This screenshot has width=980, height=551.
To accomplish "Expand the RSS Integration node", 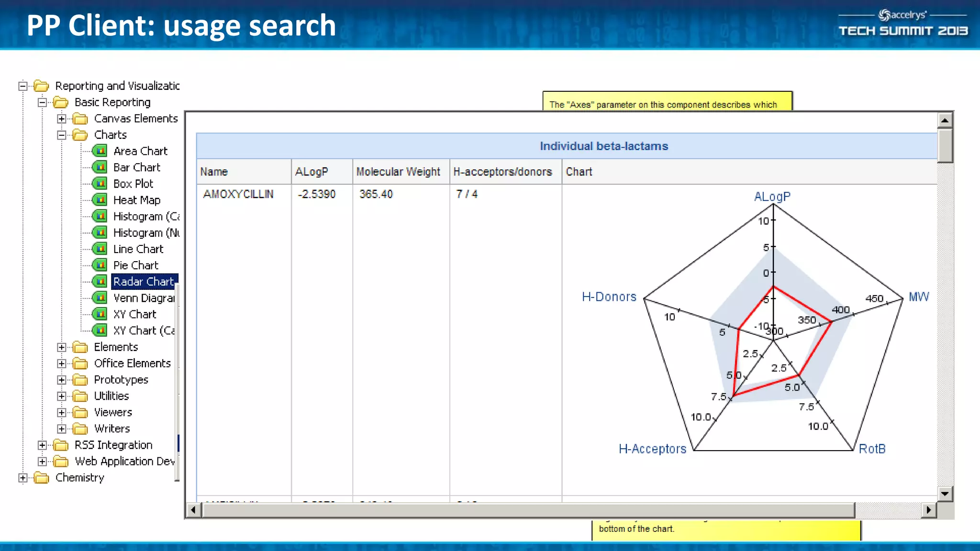I will point(42,445).
